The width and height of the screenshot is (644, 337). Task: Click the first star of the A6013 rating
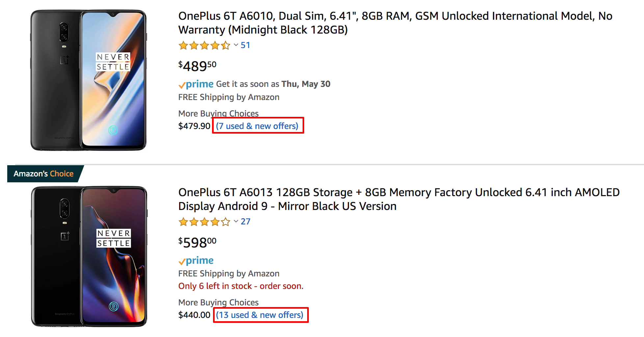pos(183,222)
